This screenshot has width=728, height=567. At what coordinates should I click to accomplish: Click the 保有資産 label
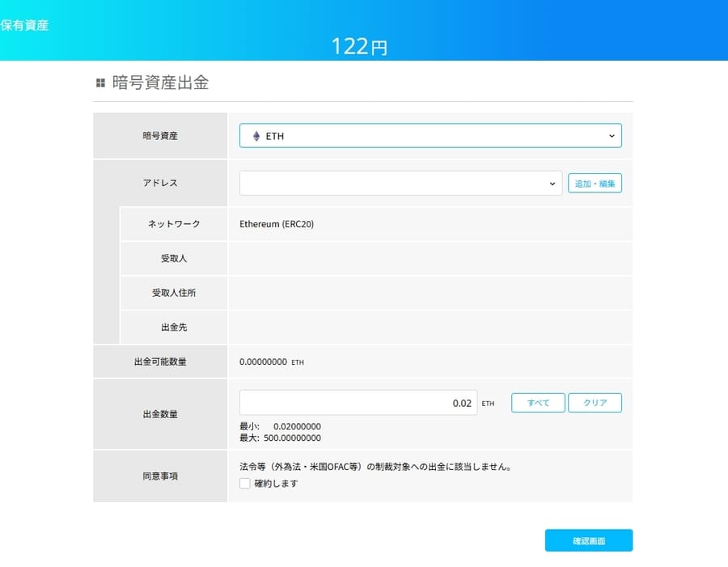tap(24, 25)
